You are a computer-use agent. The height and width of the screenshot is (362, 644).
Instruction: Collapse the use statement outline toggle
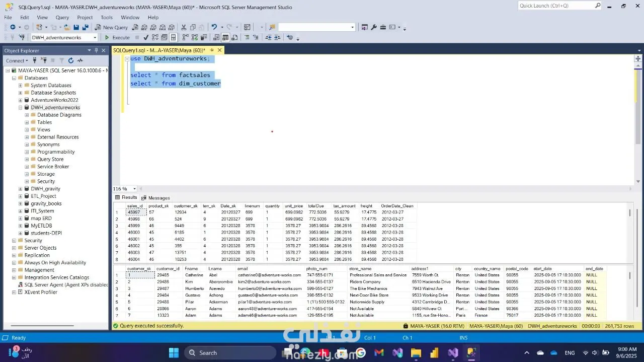tap(127, 59)
